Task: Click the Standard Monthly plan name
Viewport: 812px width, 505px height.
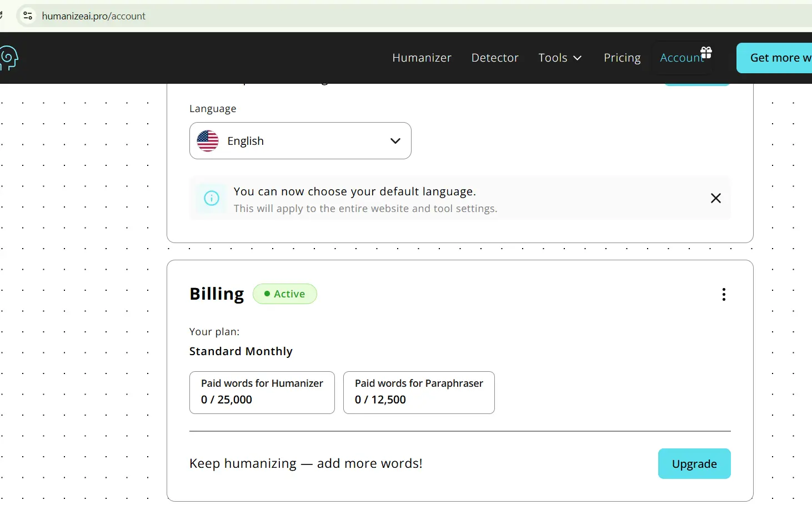Action: (x=241, y=351)
